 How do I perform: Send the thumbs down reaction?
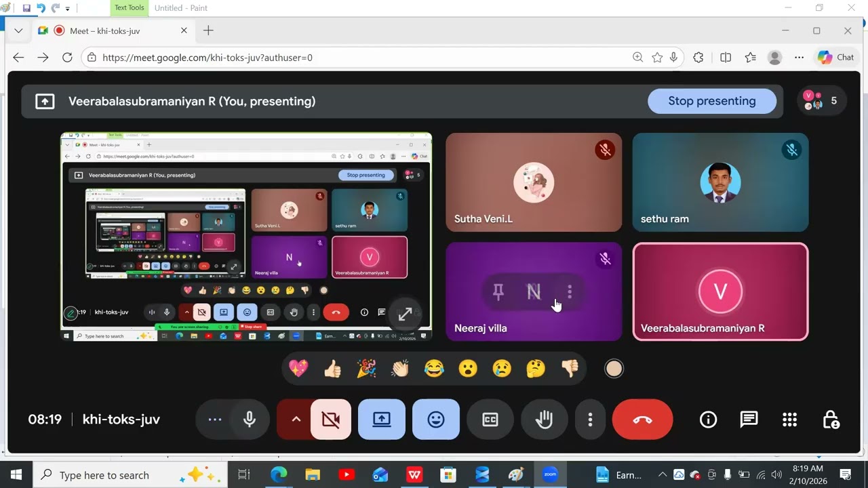[570, 369]
